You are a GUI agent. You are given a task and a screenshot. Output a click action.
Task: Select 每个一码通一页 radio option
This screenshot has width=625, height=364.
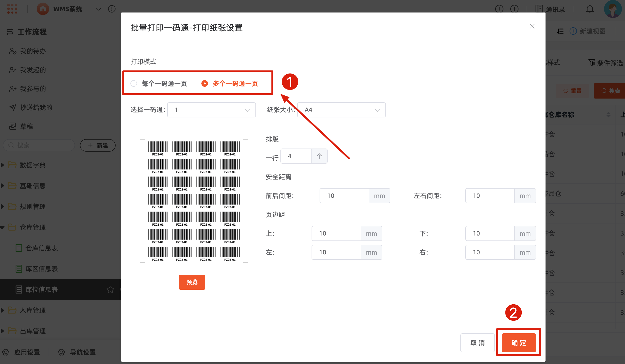pos(134,83)
